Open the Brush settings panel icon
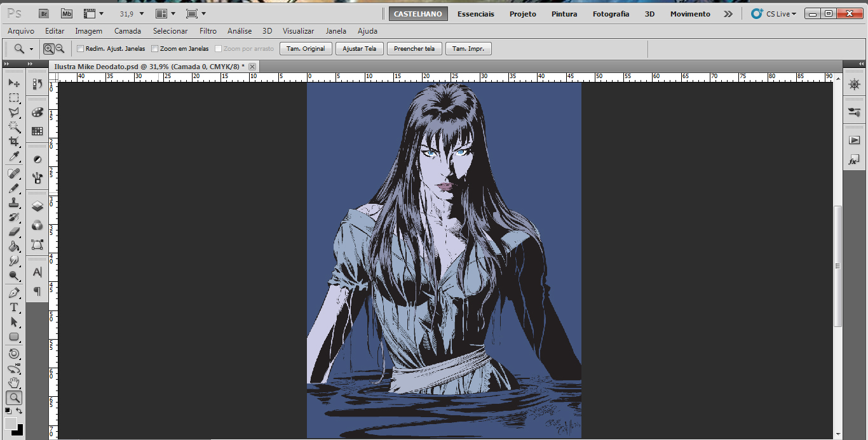 (854, 112)
